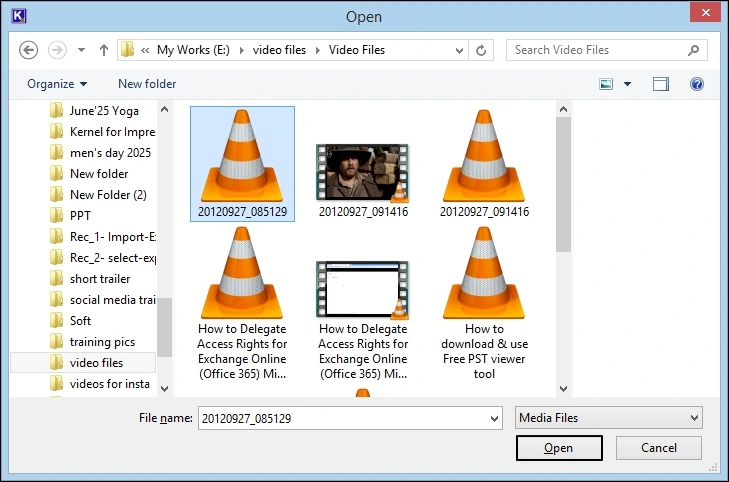Select video thumbnail 20120927_091416 with man
Viewport: 729px width, 482px height.
(363, 180)
